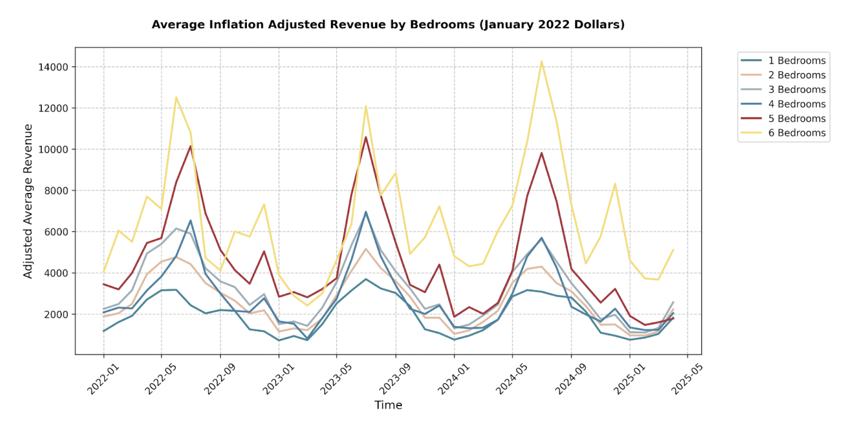Click the 4 Bedrooms legend color line
The height and width of the screenshot is (424, 868).
pos(751,104)
